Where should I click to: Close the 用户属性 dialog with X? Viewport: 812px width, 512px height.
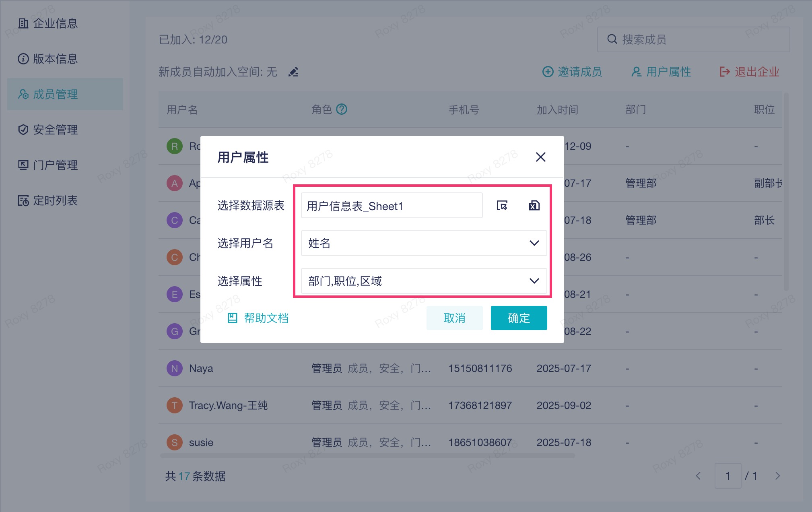click(x=540, y=157)
